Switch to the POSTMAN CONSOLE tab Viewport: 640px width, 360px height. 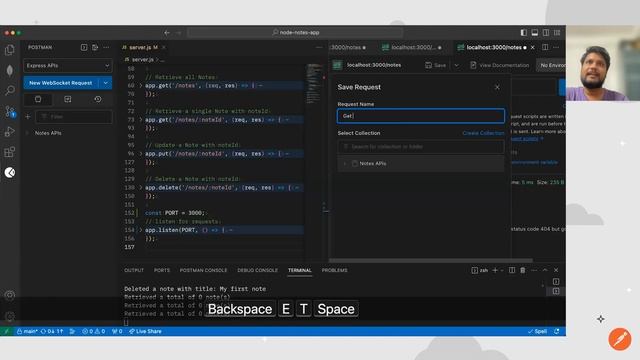point(203,270)
